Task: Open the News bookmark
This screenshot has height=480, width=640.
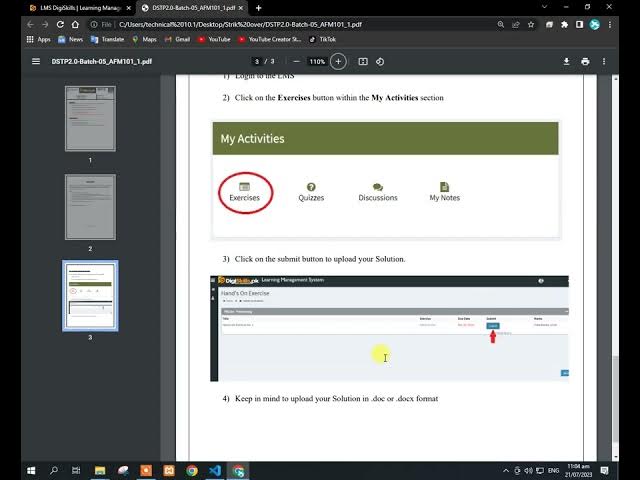Action: point(70,39)
